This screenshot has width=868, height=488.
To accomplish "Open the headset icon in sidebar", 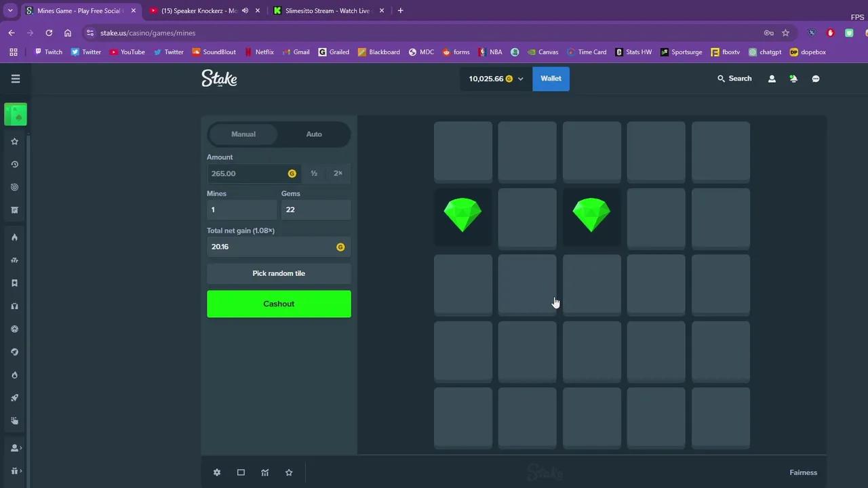I will tap(14, 306).
